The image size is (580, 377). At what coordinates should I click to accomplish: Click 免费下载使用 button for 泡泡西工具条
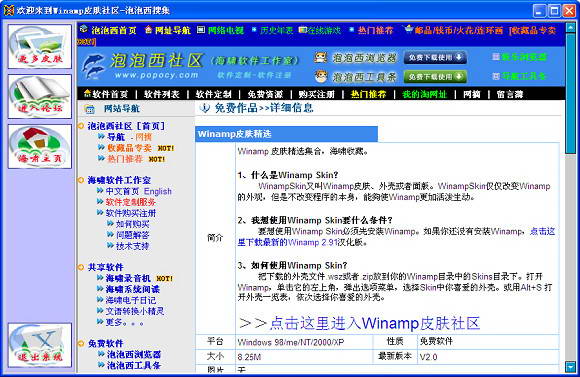click(435, 77)
